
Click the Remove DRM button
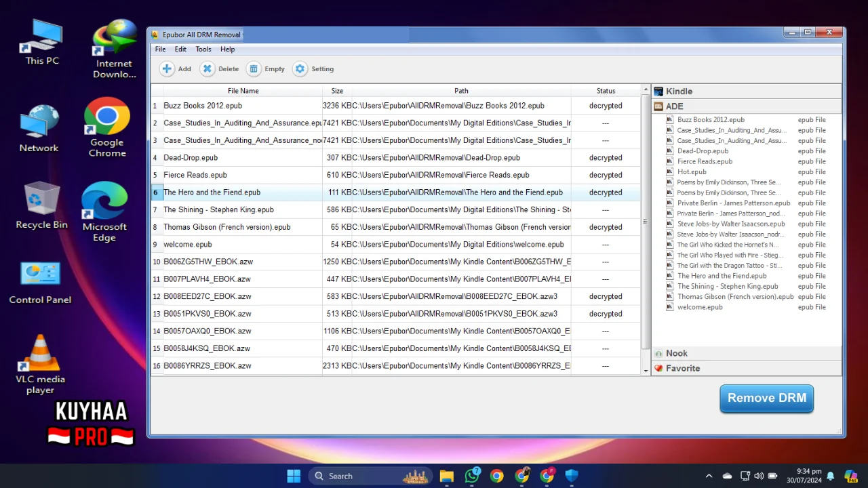(766, 398)
